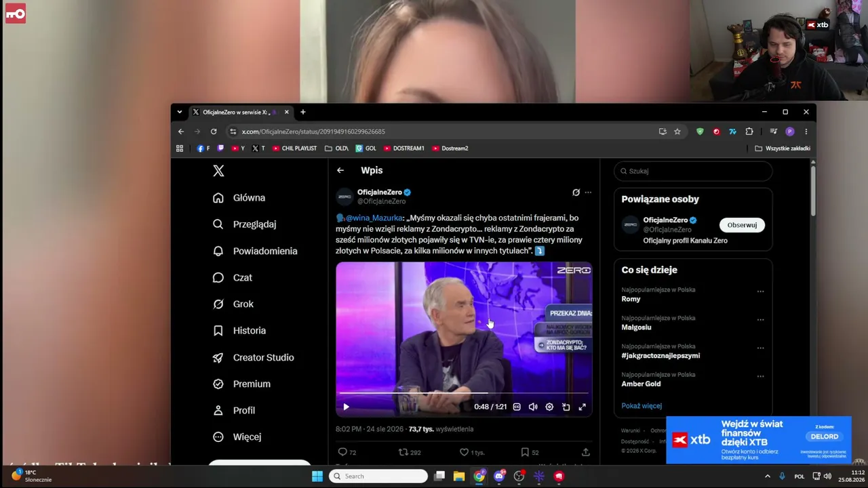
Task: Mute the video audio
Action: pos(533,407)
